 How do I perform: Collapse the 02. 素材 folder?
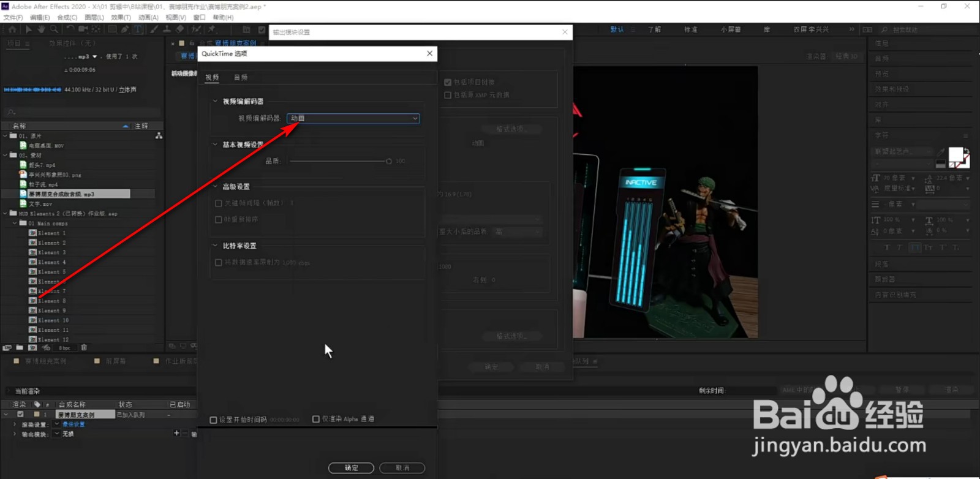click(5, 156)
